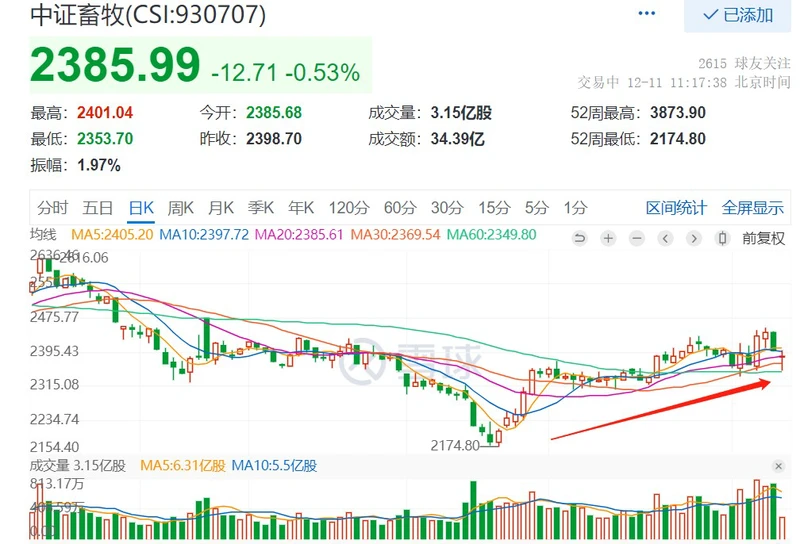Close the volume panel with X icon
Screen dimensions: 800x544
(778, 466)
